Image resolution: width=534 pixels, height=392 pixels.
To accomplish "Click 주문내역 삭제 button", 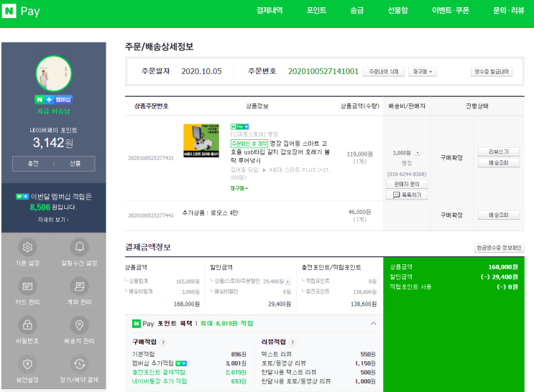I will (x=384, y=72).
